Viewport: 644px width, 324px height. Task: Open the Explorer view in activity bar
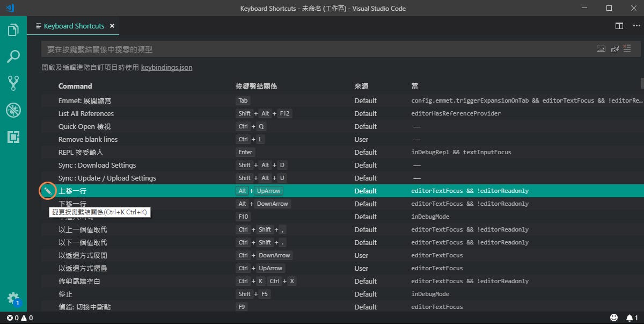tap(13, 30)
